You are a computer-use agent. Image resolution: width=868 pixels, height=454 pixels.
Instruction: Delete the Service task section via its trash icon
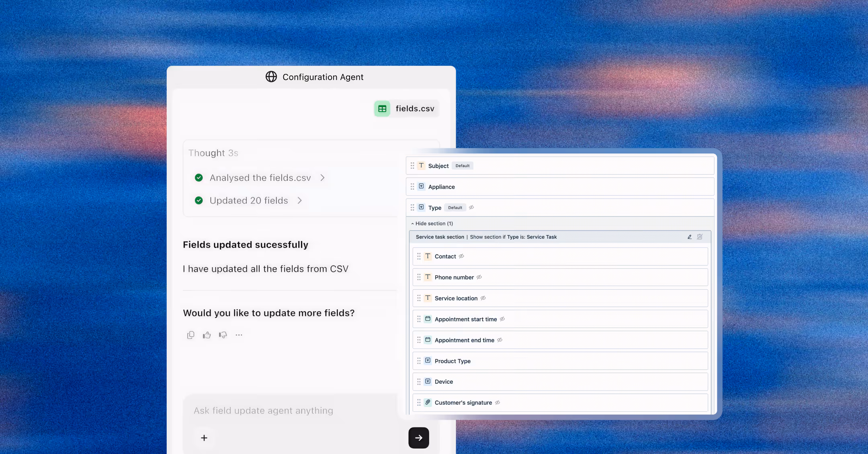[700, 237]
